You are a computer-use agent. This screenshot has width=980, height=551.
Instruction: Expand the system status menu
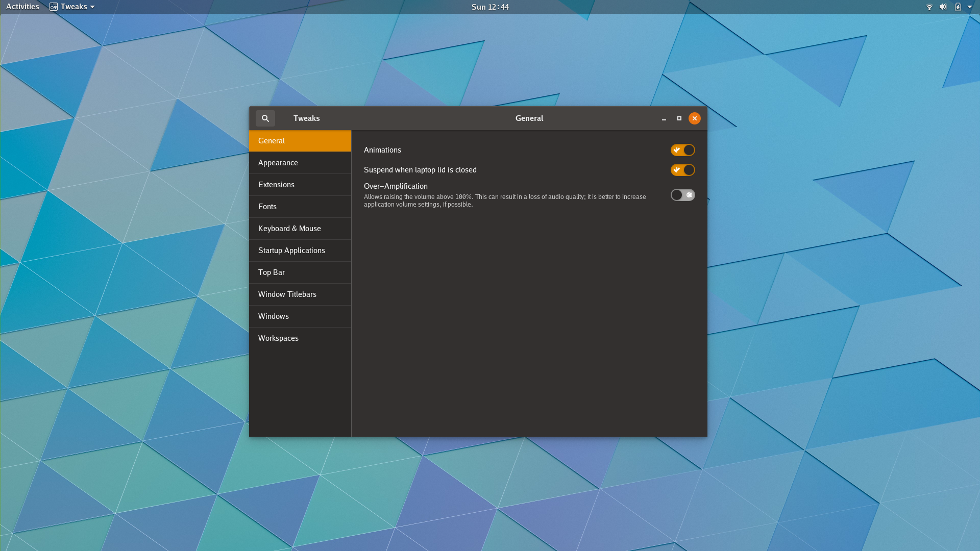click(970, 7)
